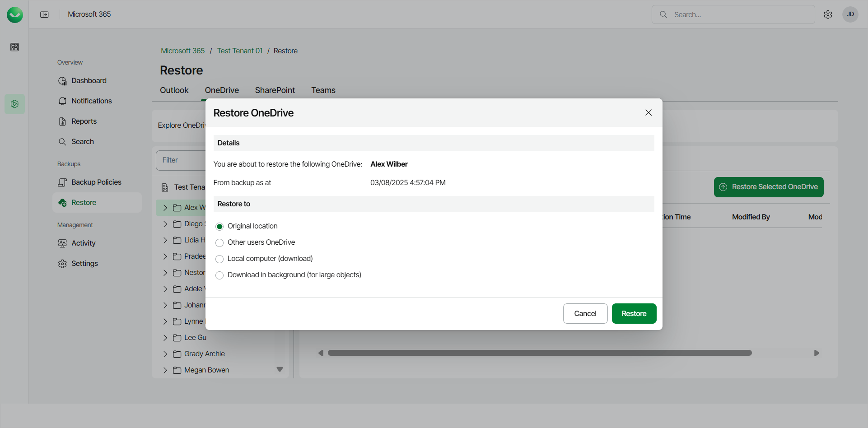Expand the Lidia folder chevron

tap(165, 240)
